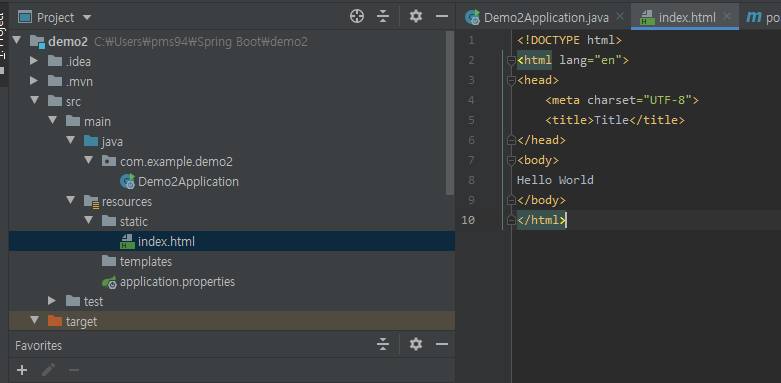
Task: Click the resources folder icon
Action: pyautogui.click(x=91, y=202)
